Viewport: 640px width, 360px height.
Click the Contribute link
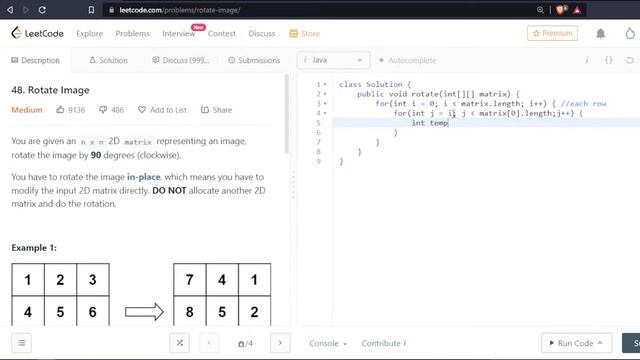coord(384,343)
